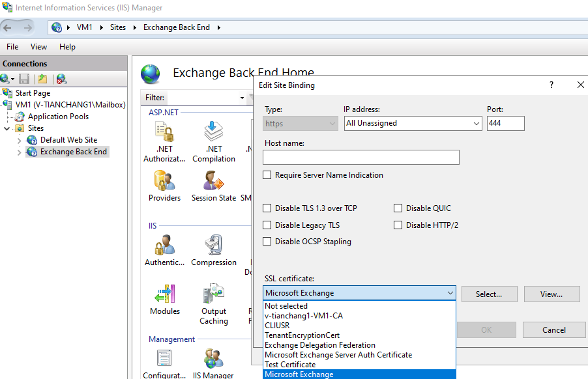Select VM1 server node in tree
The image size is (588, 379).
(x=70, y=105)
